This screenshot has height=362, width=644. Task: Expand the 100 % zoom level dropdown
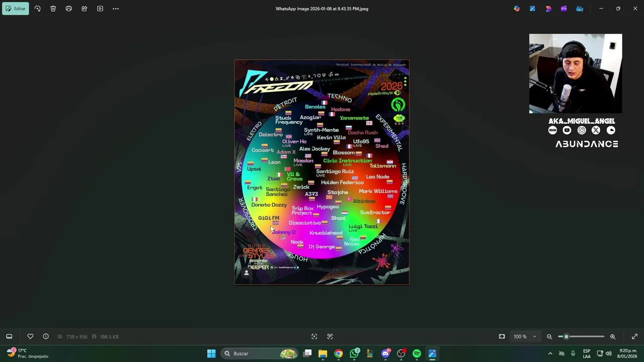(x=525, y=336)
